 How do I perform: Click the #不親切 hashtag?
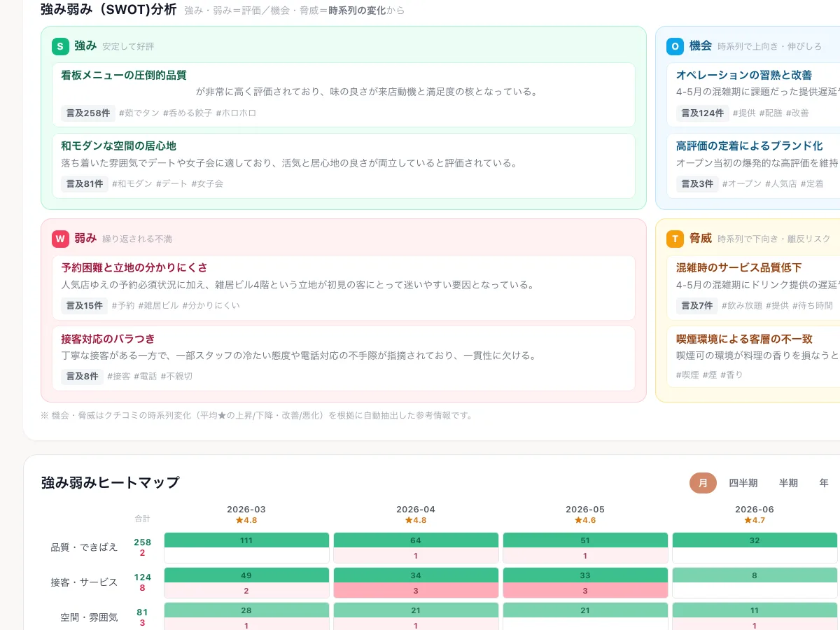(176, 376)
